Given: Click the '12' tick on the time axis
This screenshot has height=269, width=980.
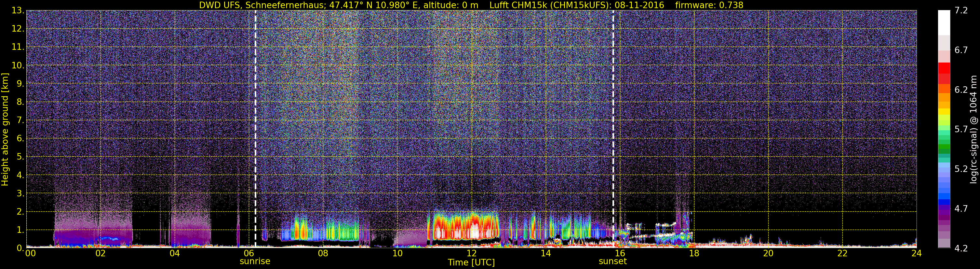Looking at the screenshot, I should [471, 253].
